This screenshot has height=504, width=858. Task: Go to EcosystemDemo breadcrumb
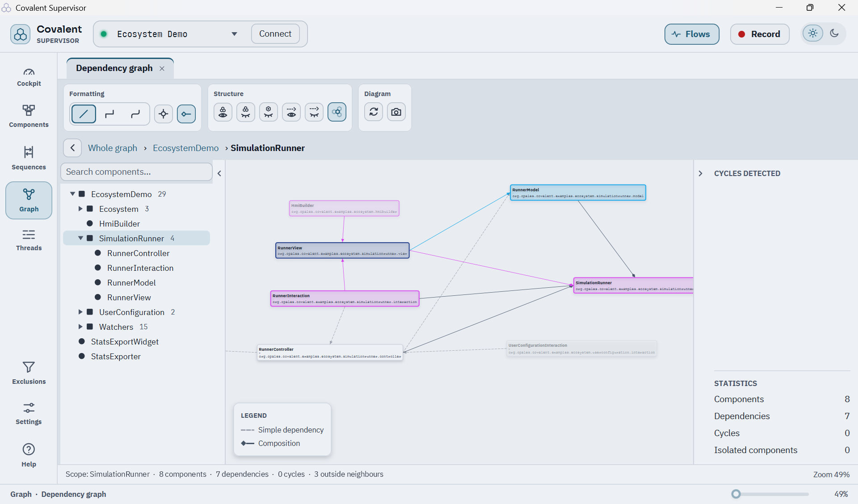coord(186,148)
